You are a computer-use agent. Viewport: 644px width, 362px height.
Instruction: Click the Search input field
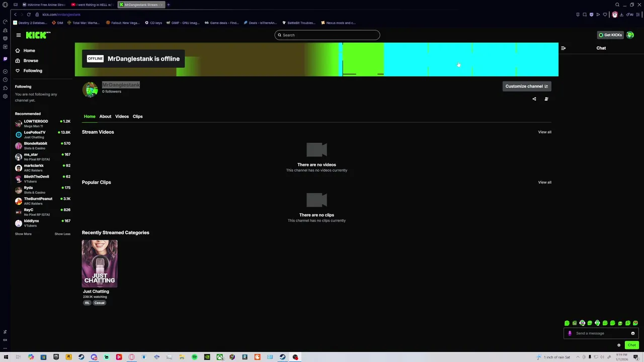pos(327,35)
